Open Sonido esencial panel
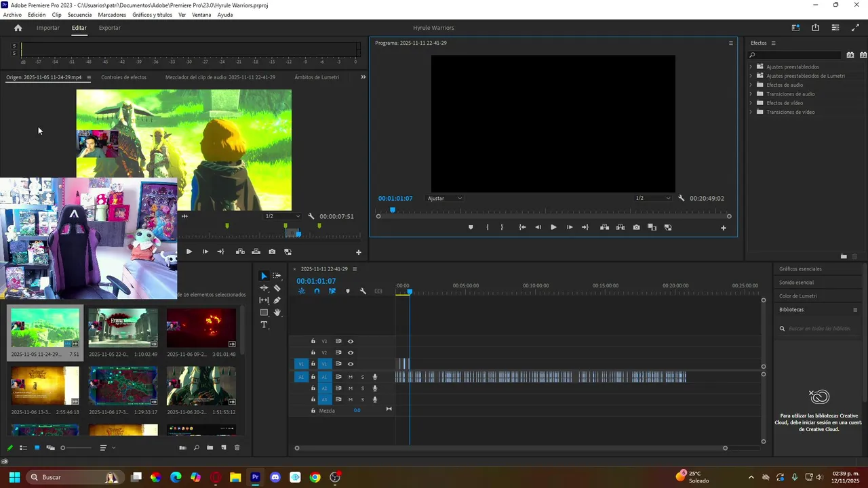Image resolution: width=868 pixels, height=488 pixels. [x=796, y=283]
